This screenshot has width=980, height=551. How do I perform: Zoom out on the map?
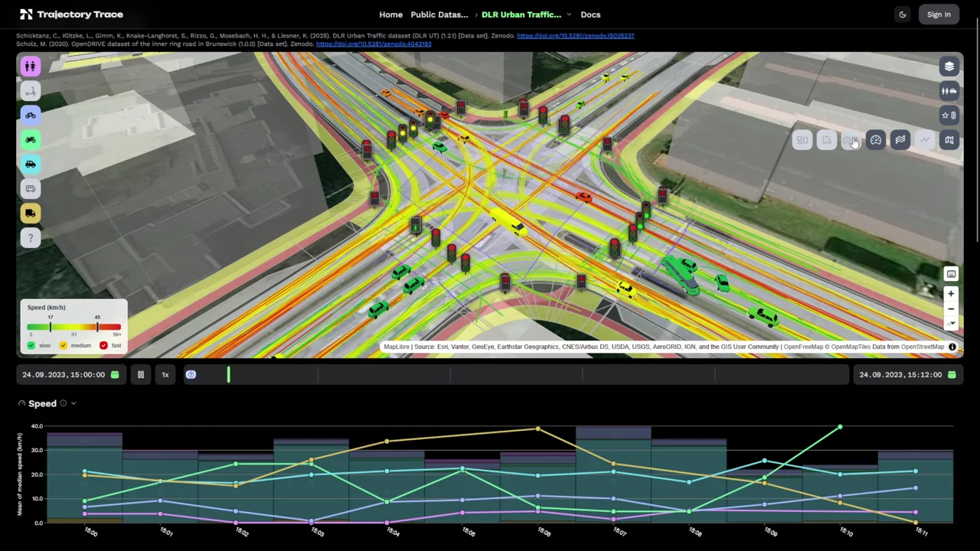[951, 309]
